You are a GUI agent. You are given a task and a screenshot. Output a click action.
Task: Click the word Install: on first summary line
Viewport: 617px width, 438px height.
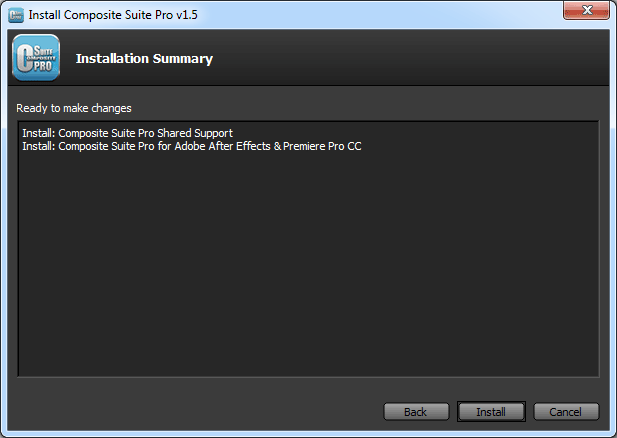tap(39, 133)
